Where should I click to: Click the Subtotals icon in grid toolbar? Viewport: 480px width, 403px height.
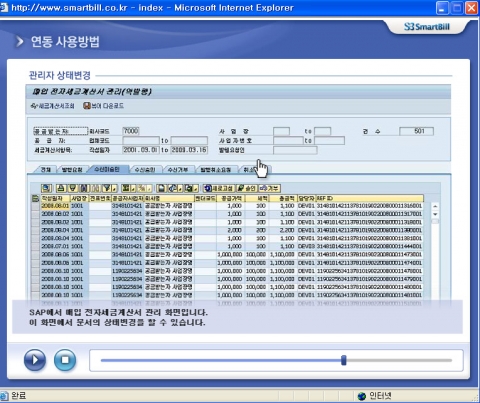pos(142,188)
